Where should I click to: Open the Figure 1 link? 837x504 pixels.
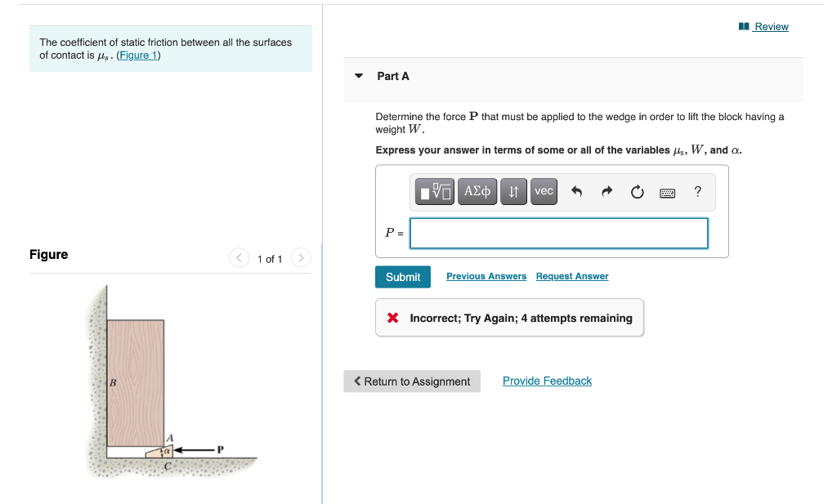pos(139,56)
